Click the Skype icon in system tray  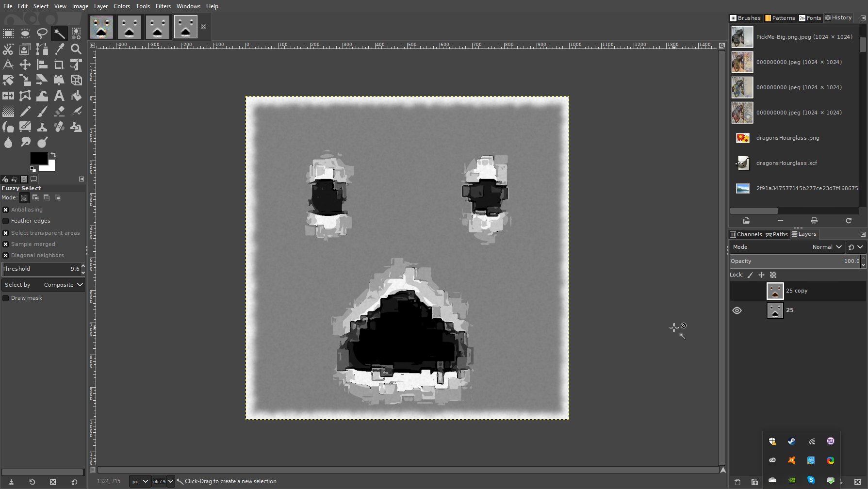tap(811, 480)
